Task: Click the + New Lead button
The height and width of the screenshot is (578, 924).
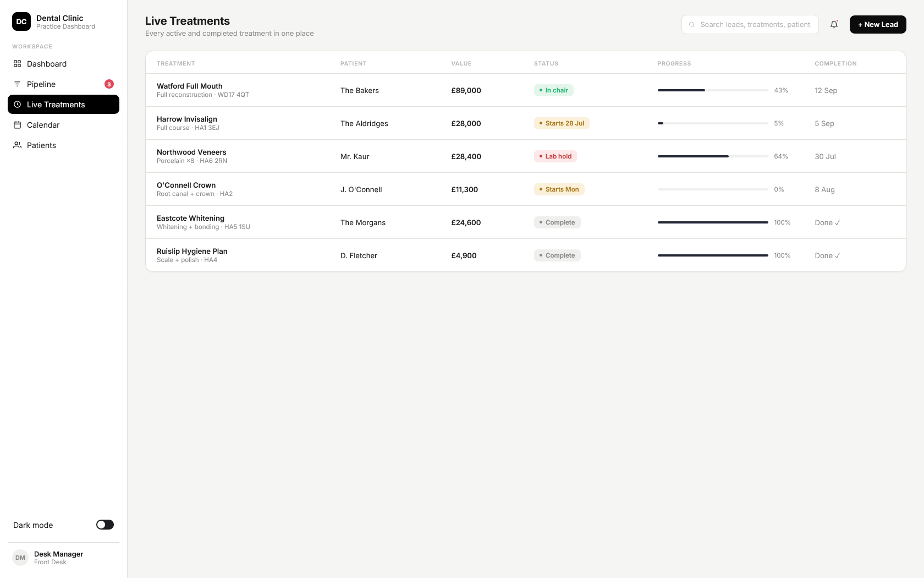Action: (878, 24)
